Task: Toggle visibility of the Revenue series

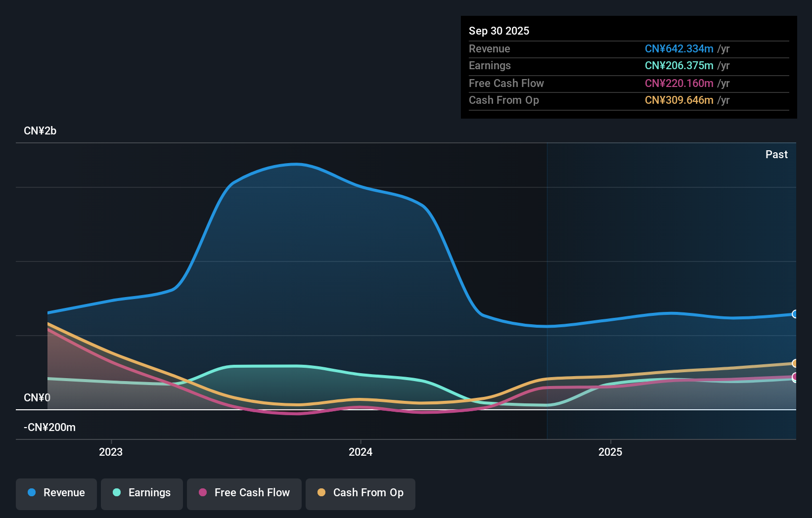Action: 56,493
